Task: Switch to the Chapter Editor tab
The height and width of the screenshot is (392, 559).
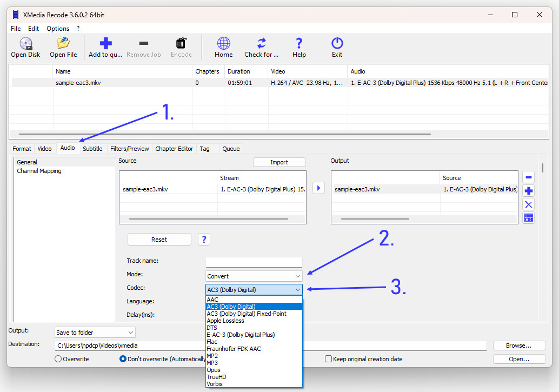Action: 174,149
